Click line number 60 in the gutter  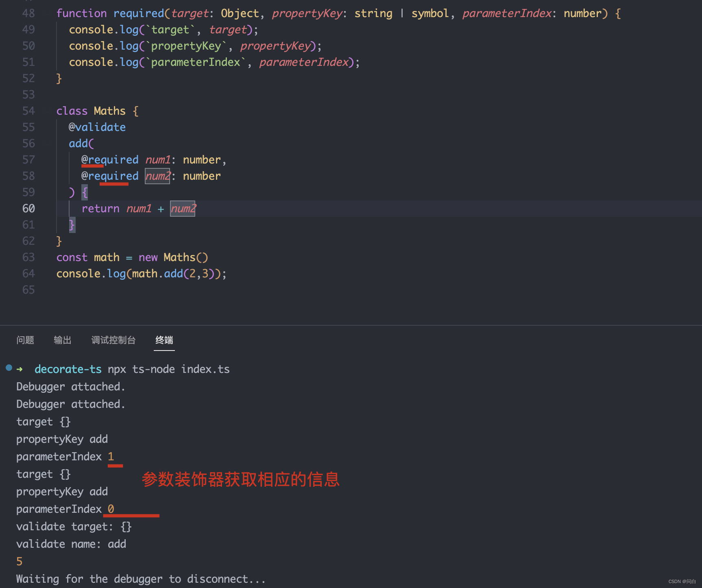click(28, 209)
